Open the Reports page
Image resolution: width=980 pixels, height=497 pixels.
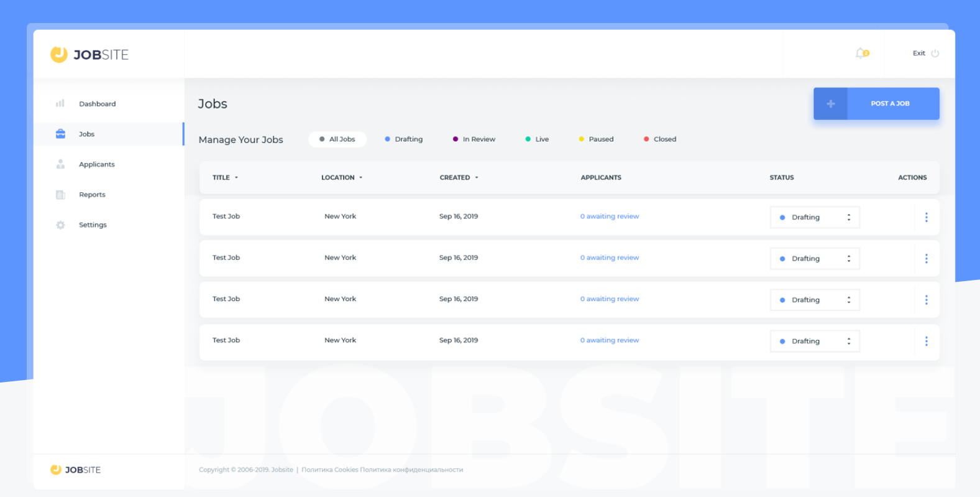click(92, 195)
